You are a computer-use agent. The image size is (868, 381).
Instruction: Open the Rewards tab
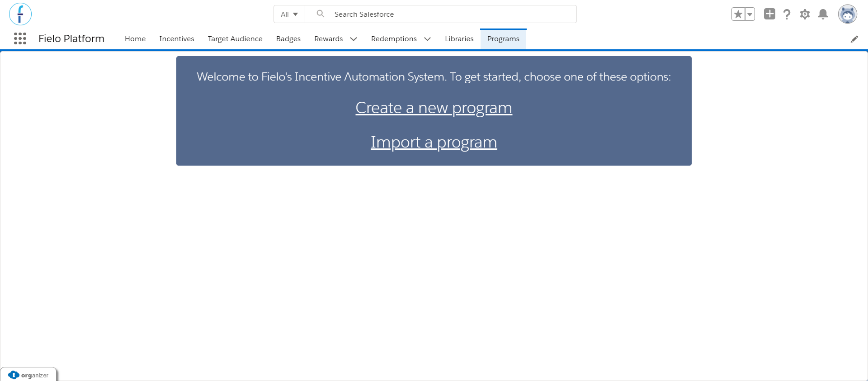(x=329, y=39)
